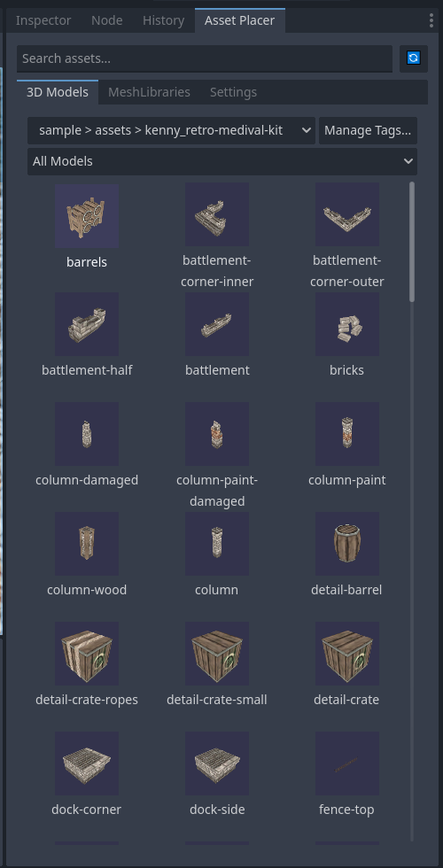Open the Settings tab
The height and width of the screenshot is (868, 443).
click(x=233, y=92)
